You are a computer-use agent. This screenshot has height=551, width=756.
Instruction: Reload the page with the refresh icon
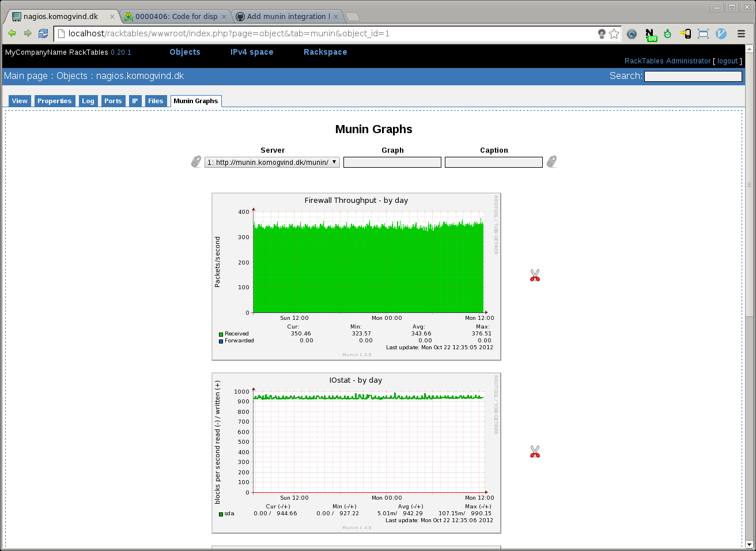tap(43, 33)
